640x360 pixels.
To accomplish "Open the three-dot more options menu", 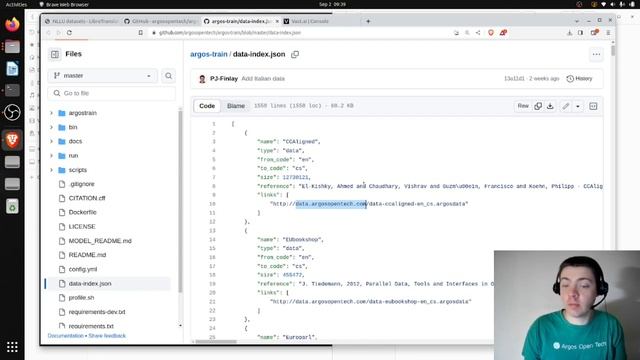I will [596, 54].
